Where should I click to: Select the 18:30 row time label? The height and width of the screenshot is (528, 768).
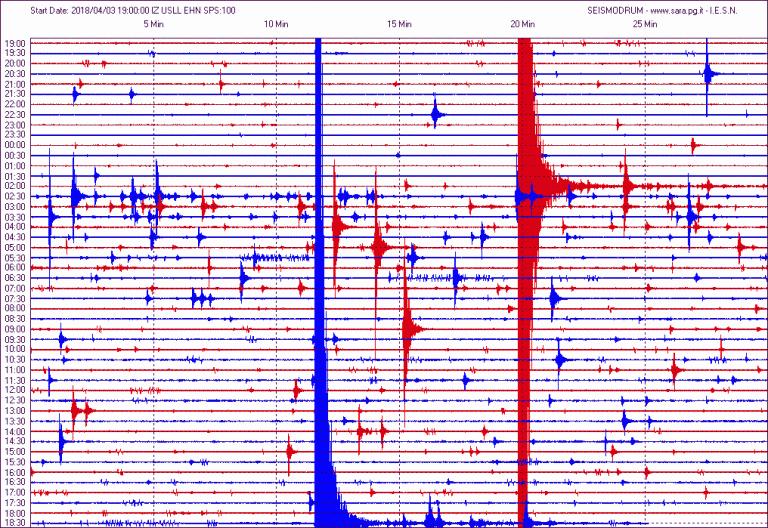15,523
